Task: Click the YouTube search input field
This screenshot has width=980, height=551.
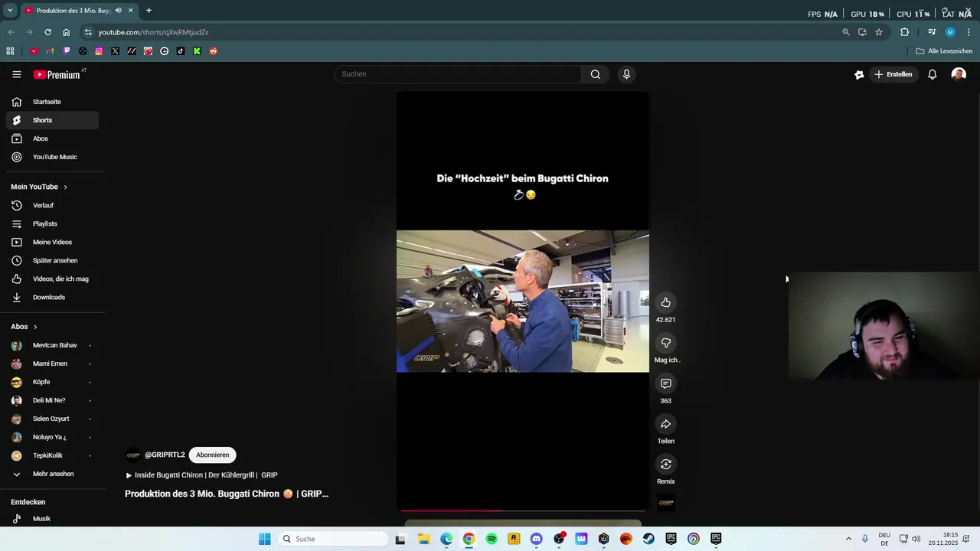Action: 458,74
